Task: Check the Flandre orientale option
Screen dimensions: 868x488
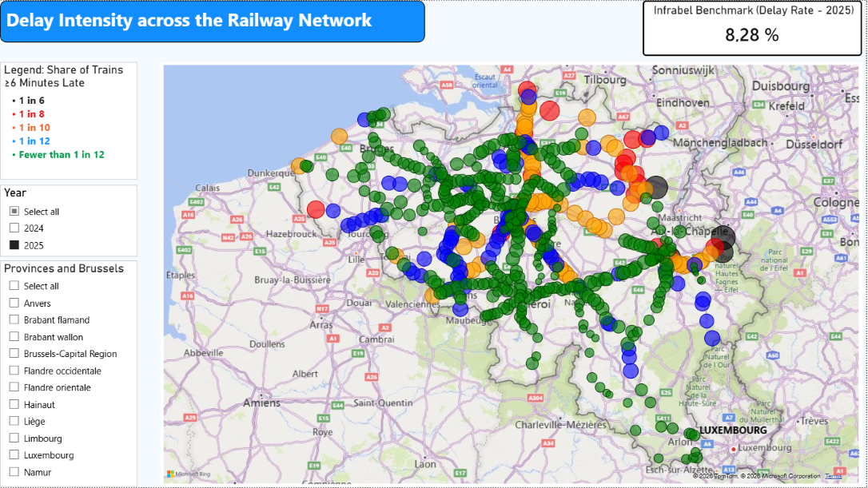Action: point(14,387)
